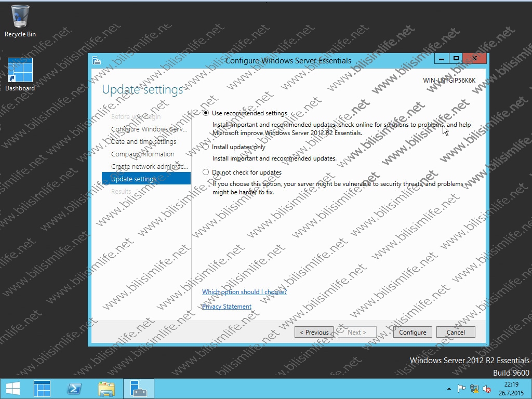Open network status tray icon
Viewport: 532px width, 399px height.
click(x=474, y=389)
